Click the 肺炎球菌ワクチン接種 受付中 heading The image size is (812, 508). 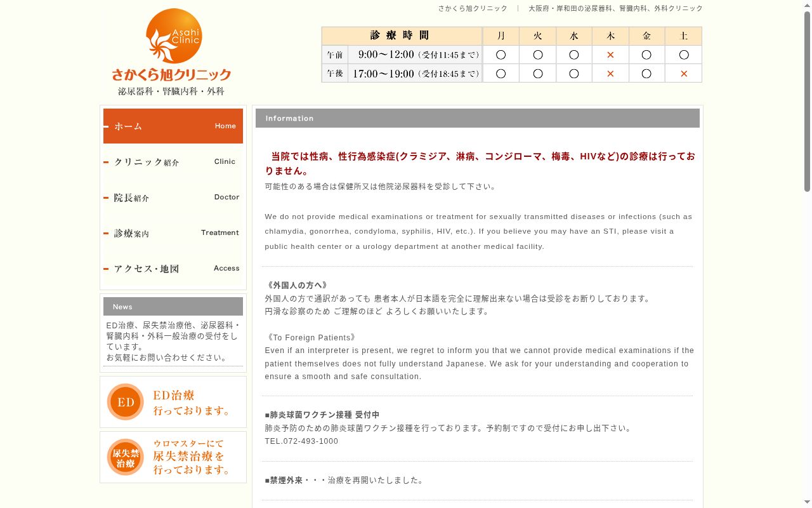[322, 415]
